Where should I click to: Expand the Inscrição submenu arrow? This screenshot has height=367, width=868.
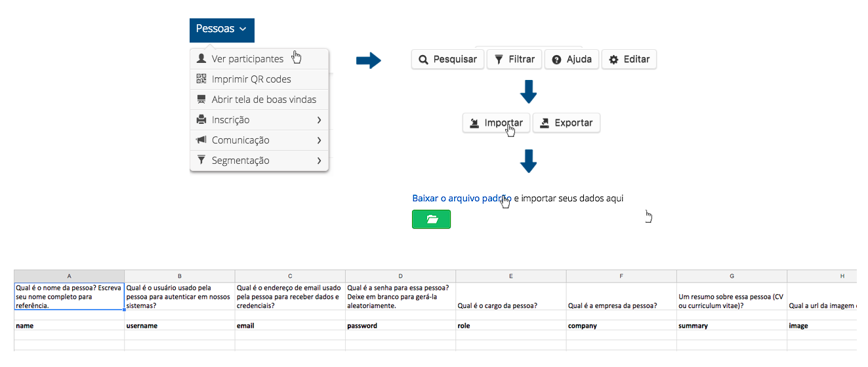click(319, 120)
